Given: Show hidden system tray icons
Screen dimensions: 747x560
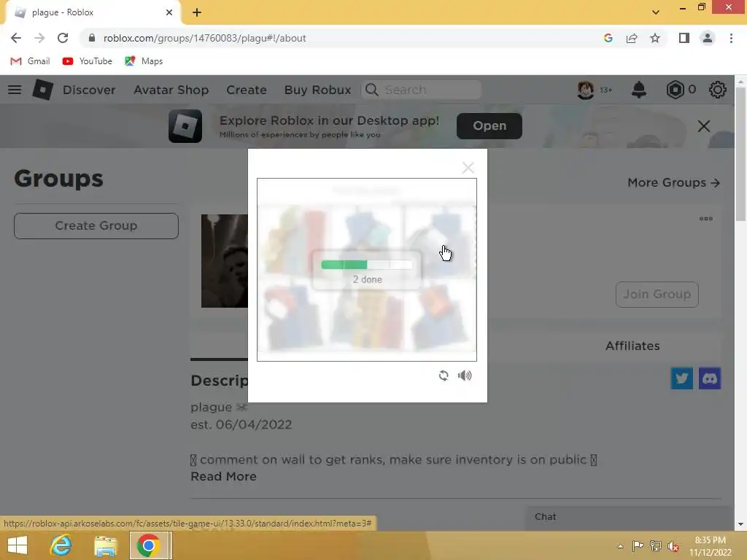Looking at the screenshot, I should [x=620, y=546].
